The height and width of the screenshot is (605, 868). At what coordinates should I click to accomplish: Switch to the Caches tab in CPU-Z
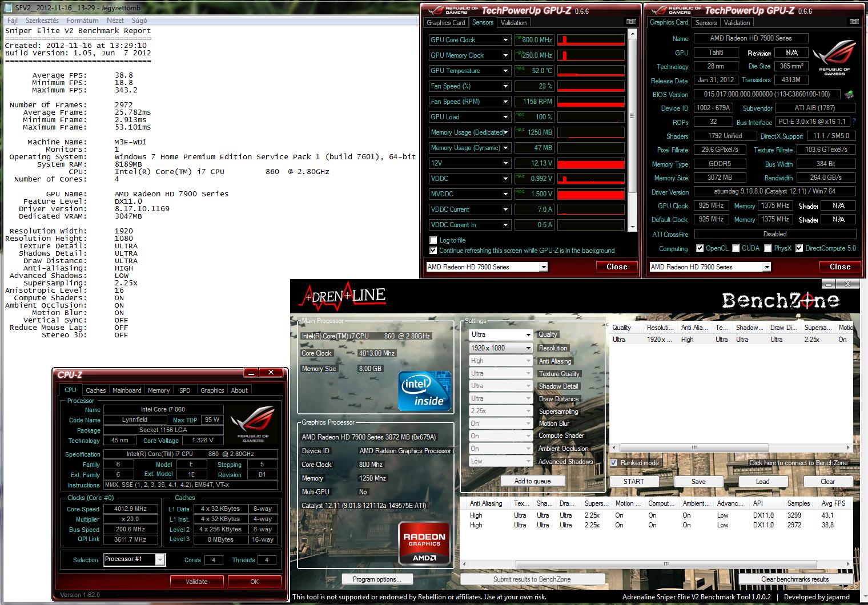tap(96, 390)
